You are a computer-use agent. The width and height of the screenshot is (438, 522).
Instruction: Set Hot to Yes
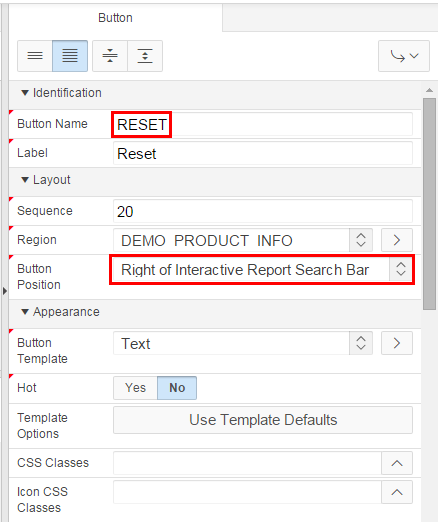click(x=135, y=388)
